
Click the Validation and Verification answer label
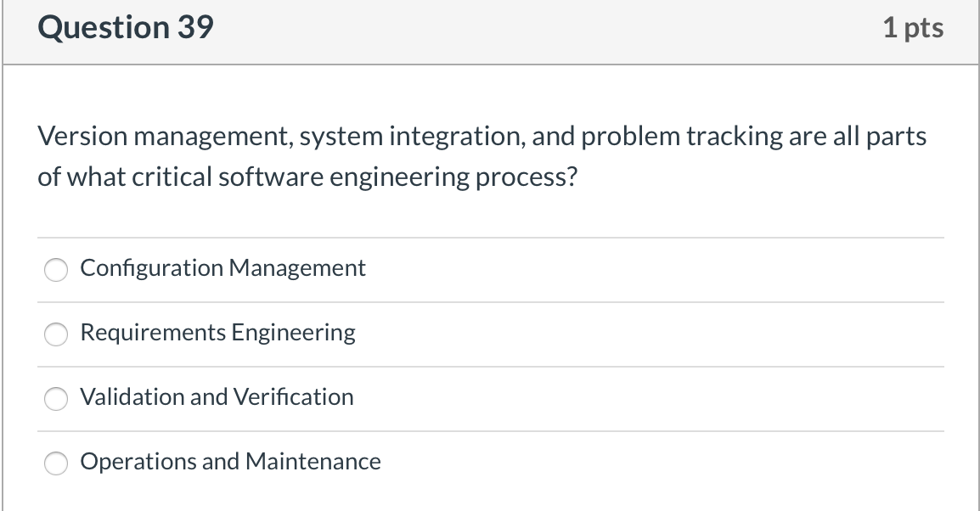217,396
